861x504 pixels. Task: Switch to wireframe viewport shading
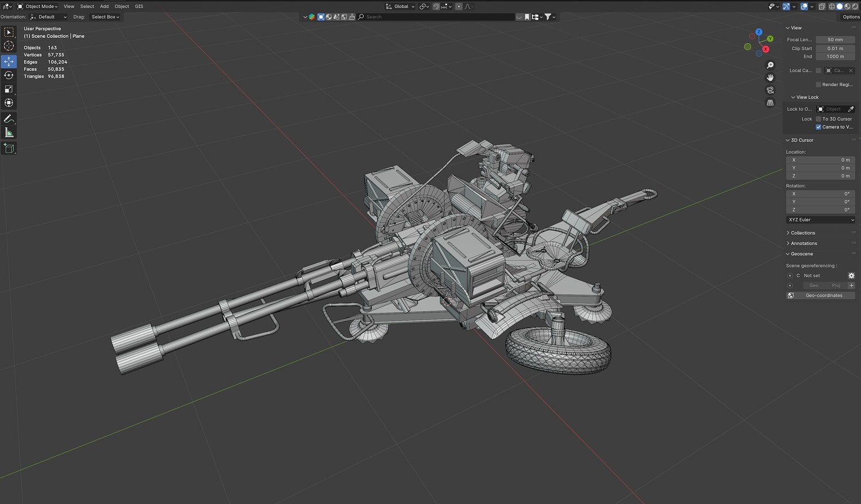(x=832, y=6)
